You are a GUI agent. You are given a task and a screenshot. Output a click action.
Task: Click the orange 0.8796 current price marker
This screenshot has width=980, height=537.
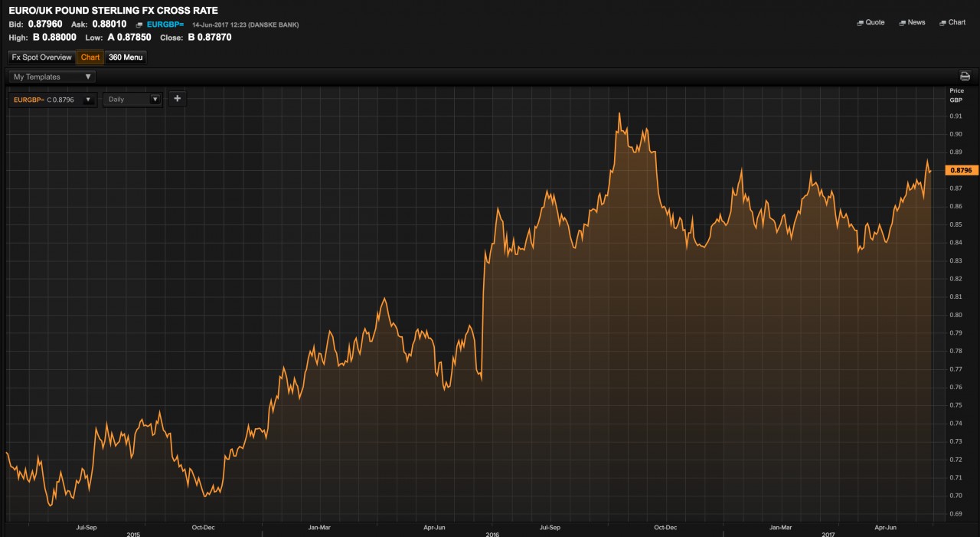click(961, 170)
